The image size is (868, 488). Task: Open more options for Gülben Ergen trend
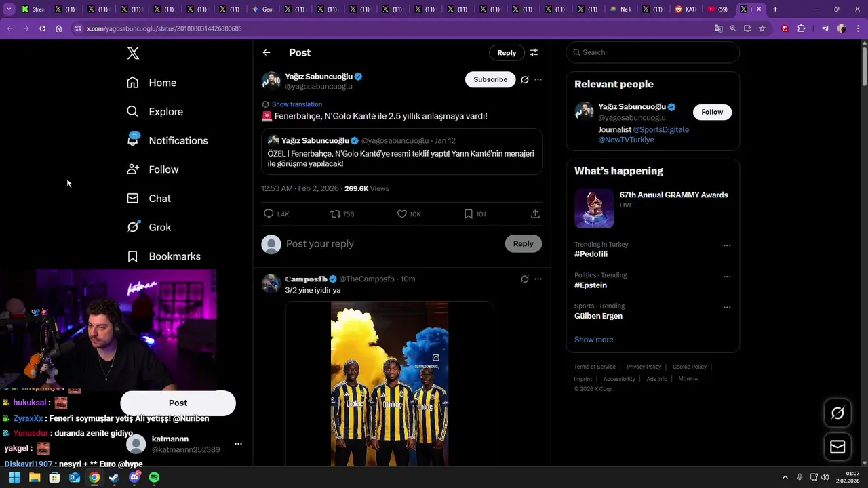pos(727,307)
